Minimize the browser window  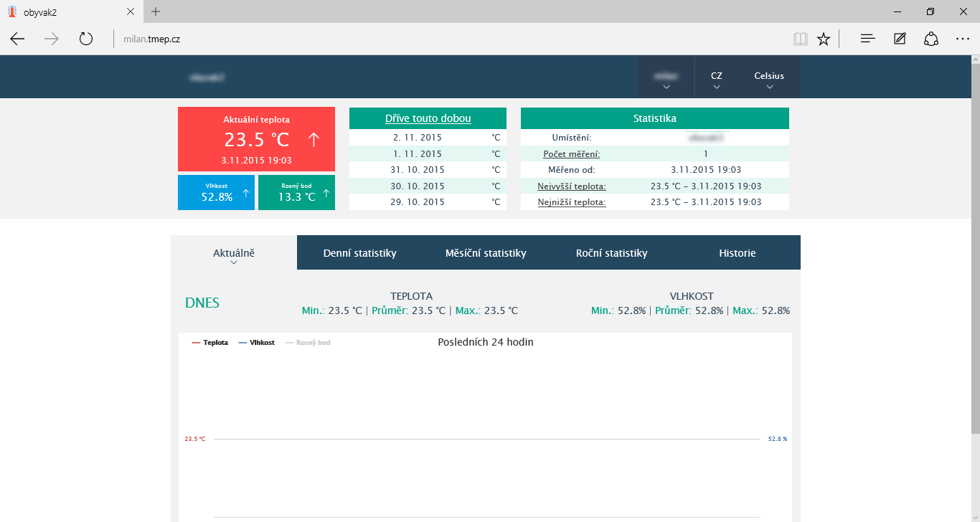(897, 11)
